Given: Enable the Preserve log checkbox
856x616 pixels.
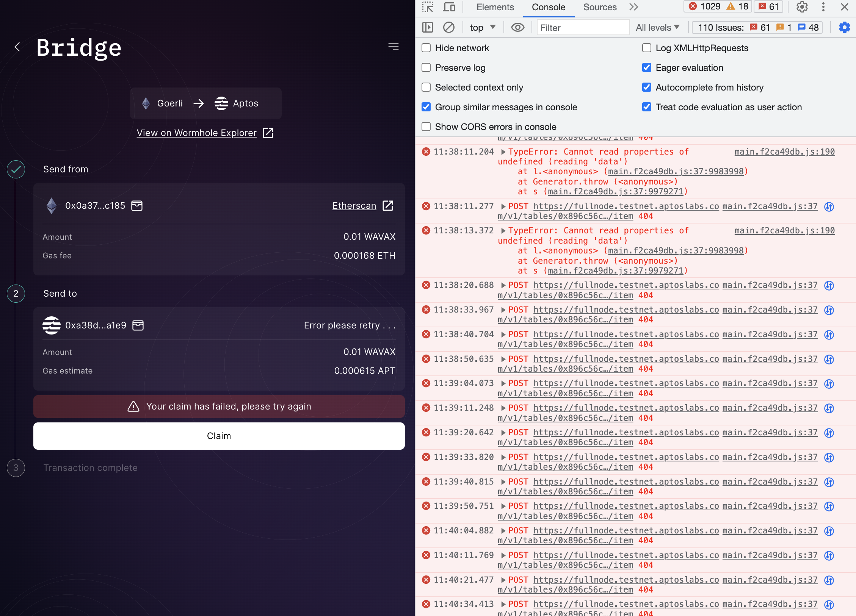Looking at the screenshot, I should tap(425, 67).
